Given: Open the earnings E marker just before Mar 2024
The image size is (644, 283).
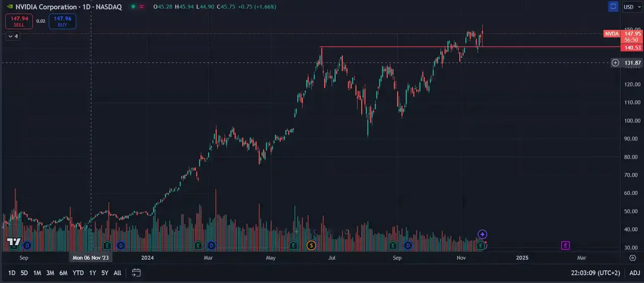Looking at the screenshot, I should point(198,245).
